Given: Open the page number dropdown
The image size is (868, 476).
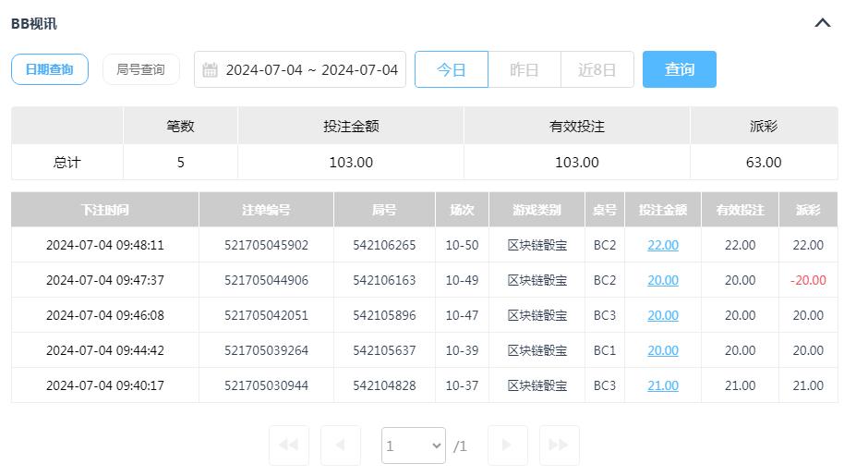Looking at the screenshot, I should click(414, 445).
